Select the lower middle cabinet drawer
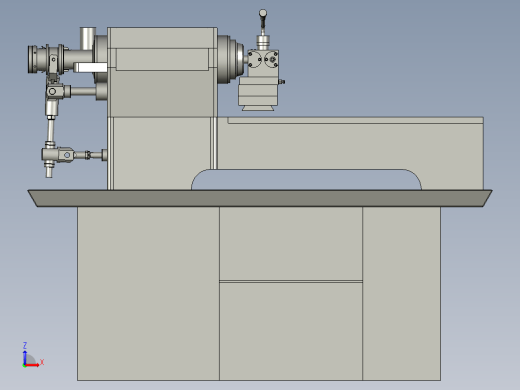Viewport: 520px width, 390px height. [291, 331]
